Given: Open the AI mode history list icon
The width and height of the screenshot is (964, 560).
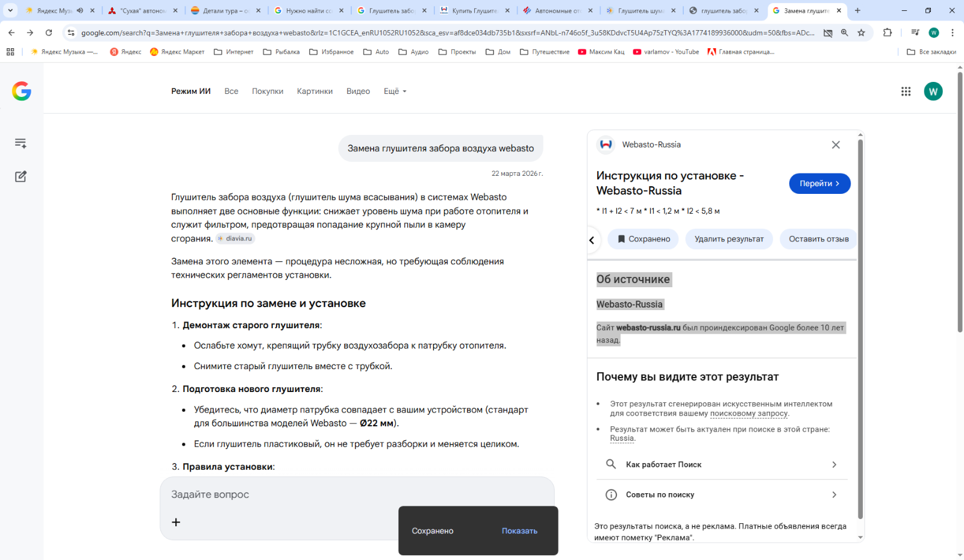Looking at the screenshot, I should [x=20, y=143].
